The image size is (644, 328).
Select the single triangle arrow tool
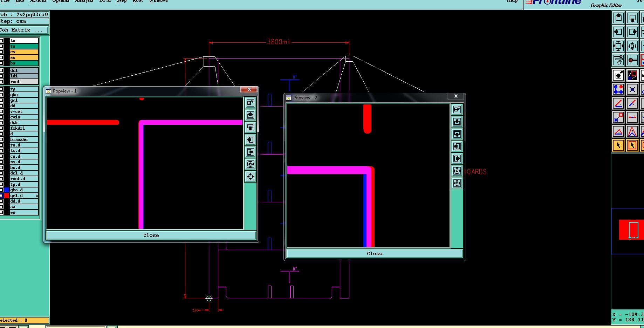tap(618, 131)
